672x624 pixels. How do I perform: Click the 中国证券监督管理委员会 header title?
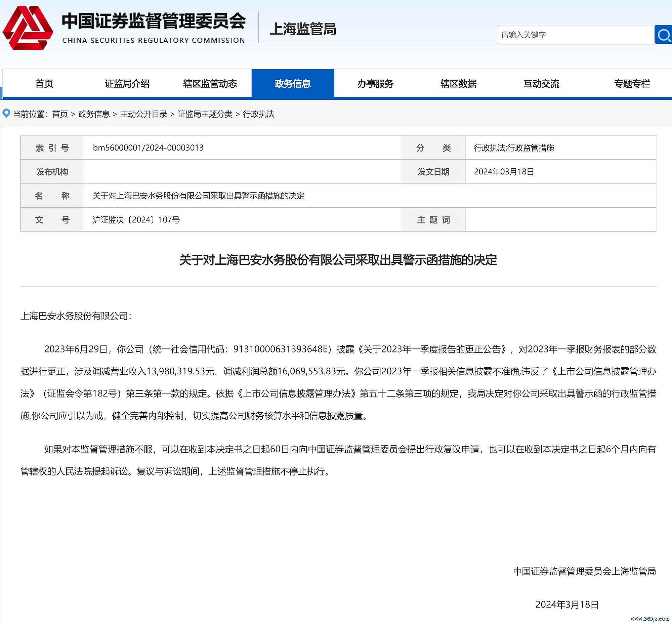pos(154,21)
